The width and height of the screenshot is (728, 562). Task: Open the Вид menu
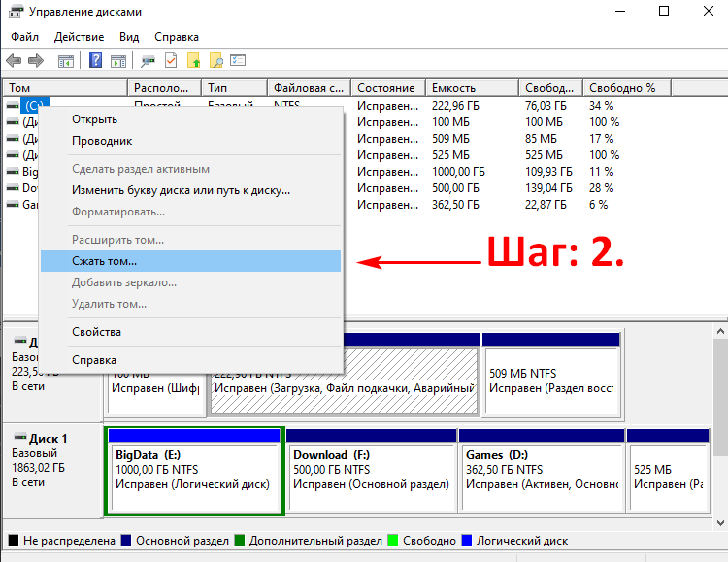pyautogui.click(x=128, y=37)
